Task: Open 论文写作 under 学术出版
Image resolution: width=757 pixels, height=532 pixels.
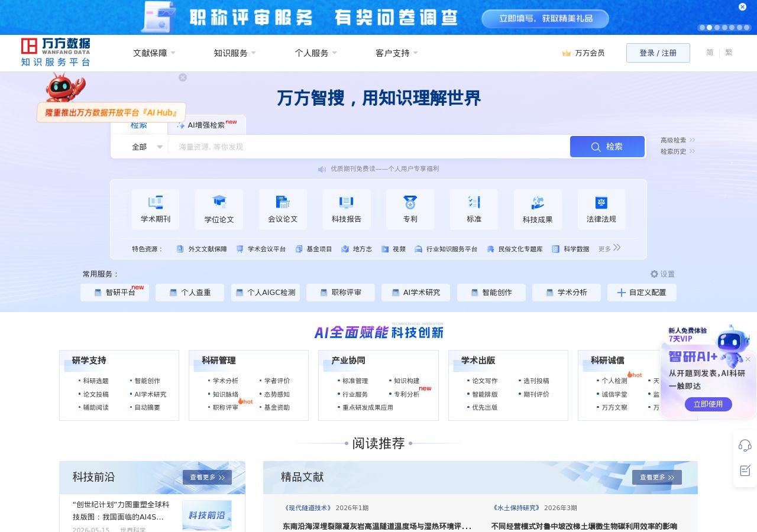Action: 485,381
